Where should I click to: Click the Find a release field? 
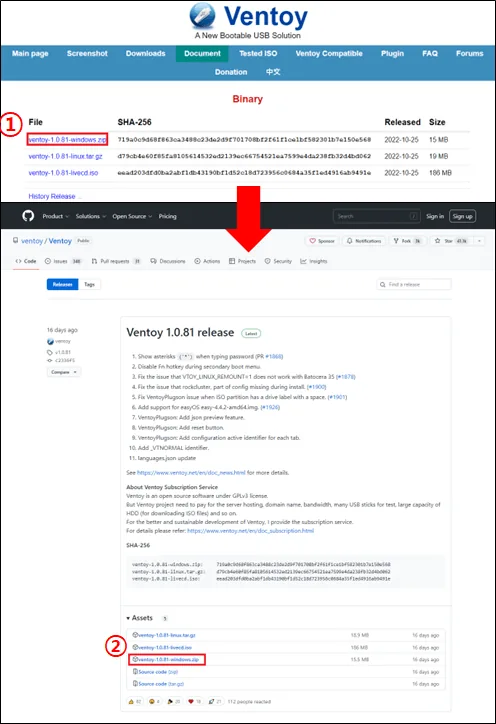pos(414,284)
